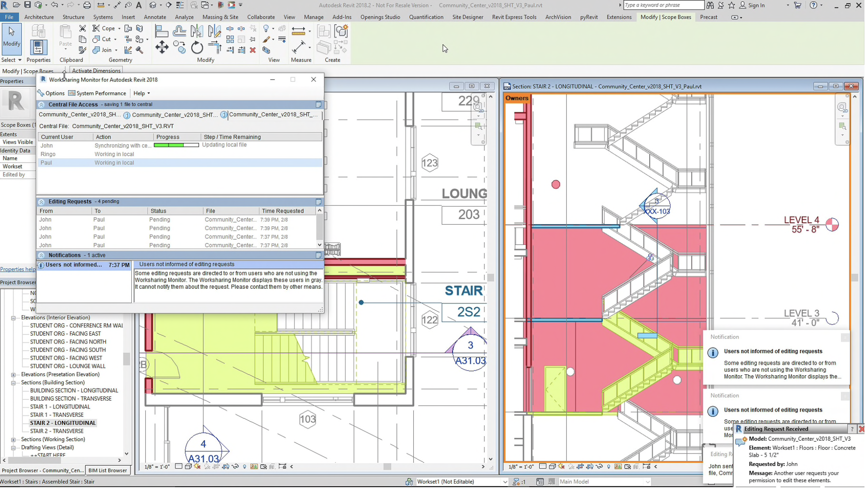Open the Annotate ribbon tab

pos(155,17)
